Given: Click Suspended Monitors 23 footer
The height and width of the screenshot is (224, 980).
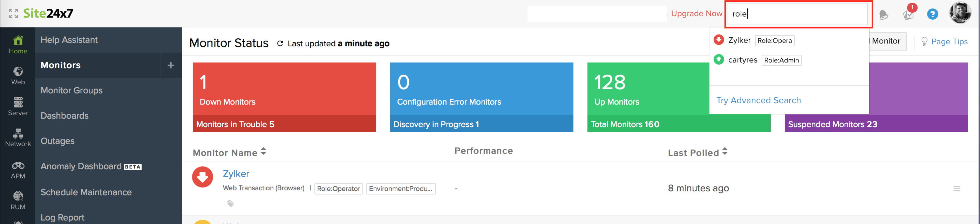Looking at the screenshot, I should click(x=876, y=124).
